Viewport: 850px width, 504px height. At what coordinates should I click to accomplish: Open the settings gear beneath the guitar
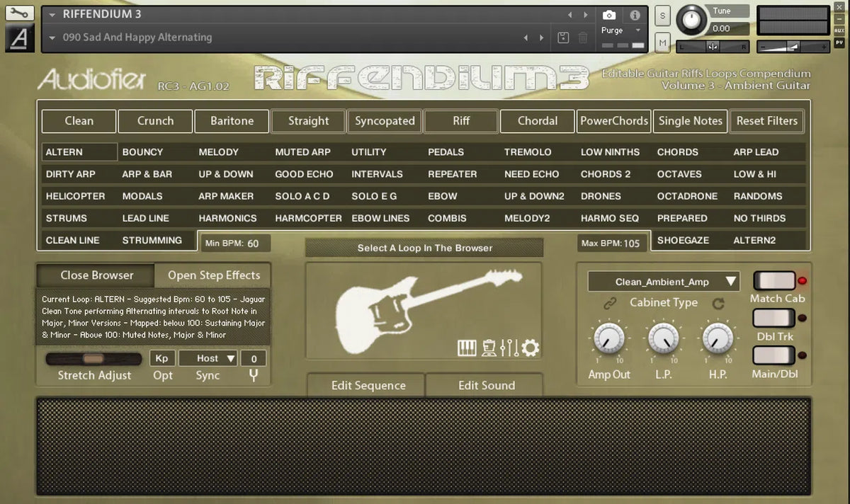(530, 348)
